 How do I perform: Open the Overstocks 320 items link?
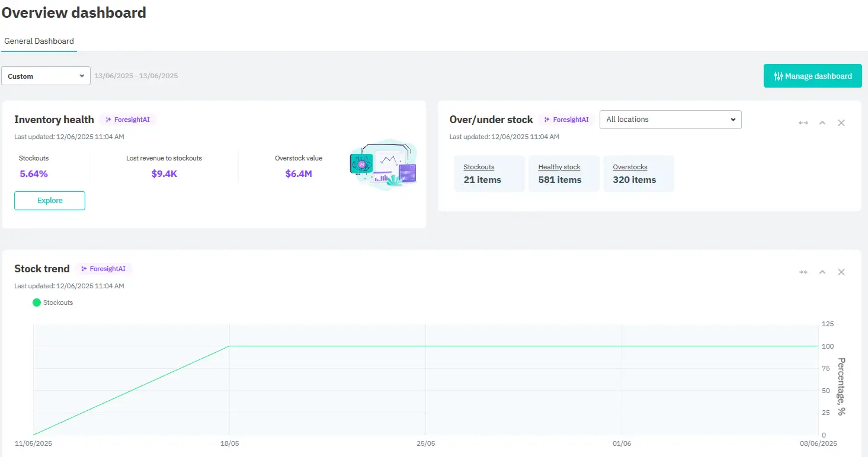[x=630, y=167]
